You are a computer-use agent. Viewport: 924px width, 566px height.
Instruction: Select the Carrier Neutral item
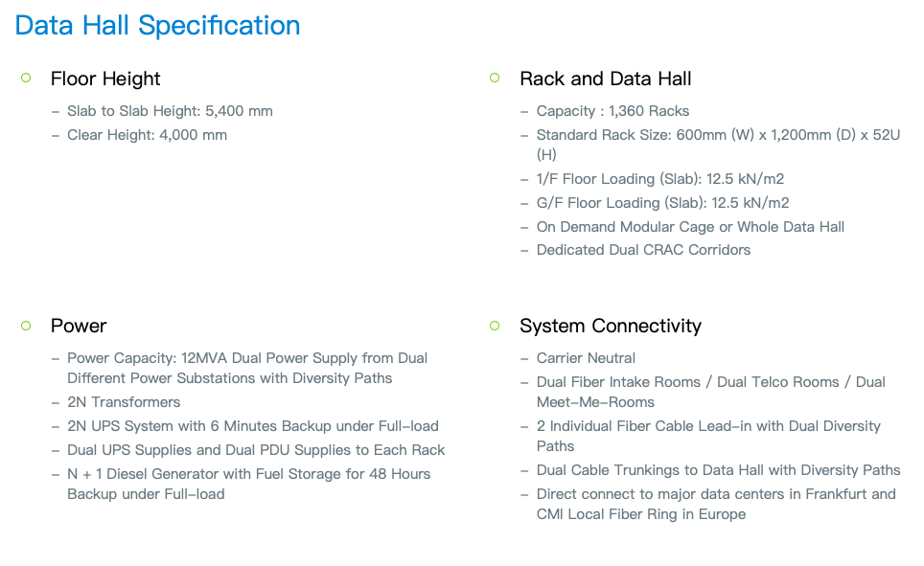pos(586,358)
